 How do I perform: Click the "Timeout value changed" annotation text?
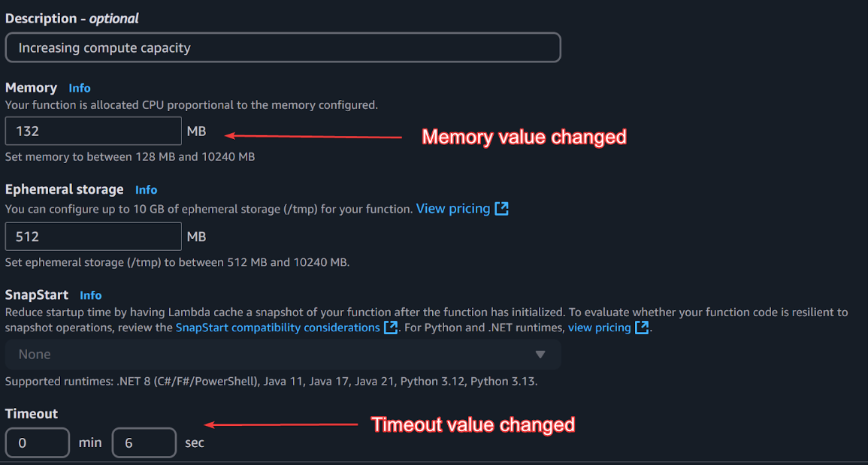tap(473, 424)
